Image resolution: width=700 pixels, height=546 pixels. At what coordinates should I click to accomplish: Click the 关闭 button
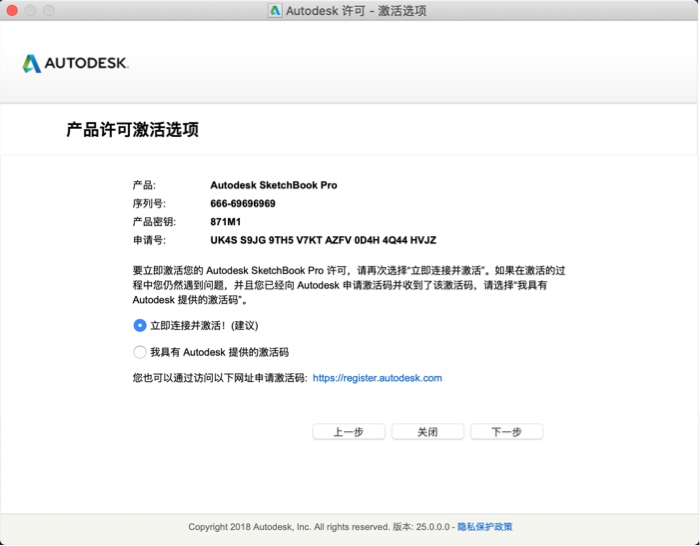[427, 432]
